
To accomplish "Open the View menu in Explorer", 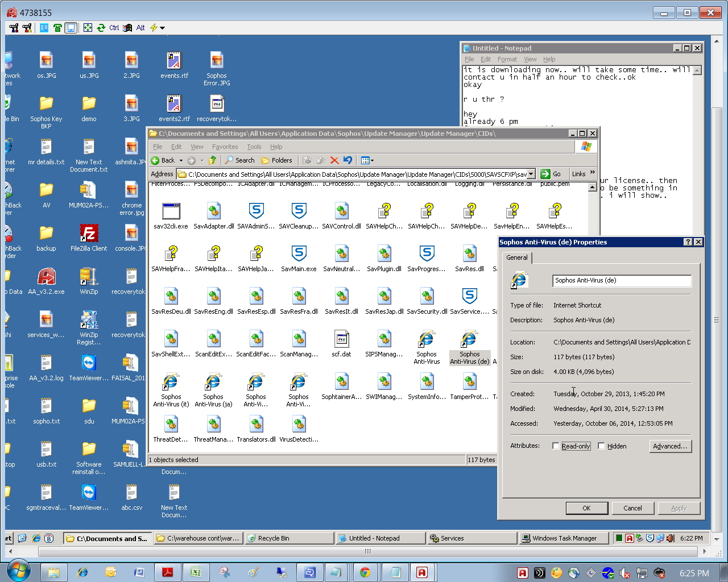I will (x=197, y=147).
